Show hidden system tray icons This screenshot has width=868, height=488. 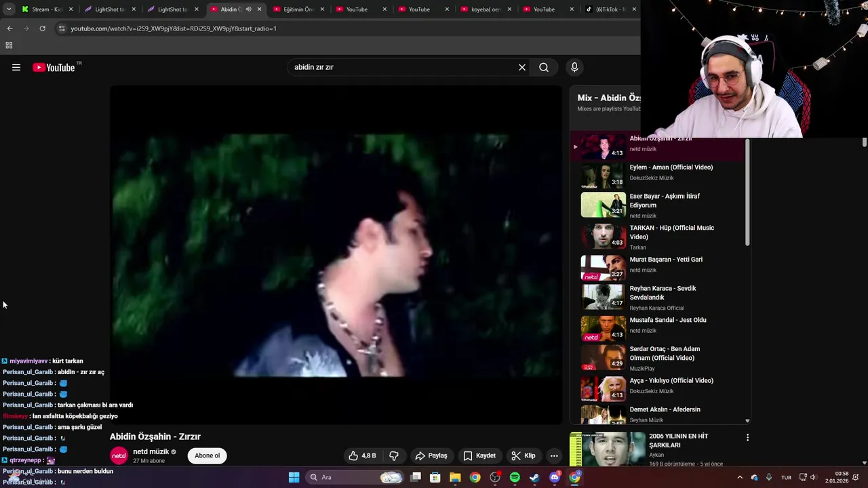coord(740,477)
